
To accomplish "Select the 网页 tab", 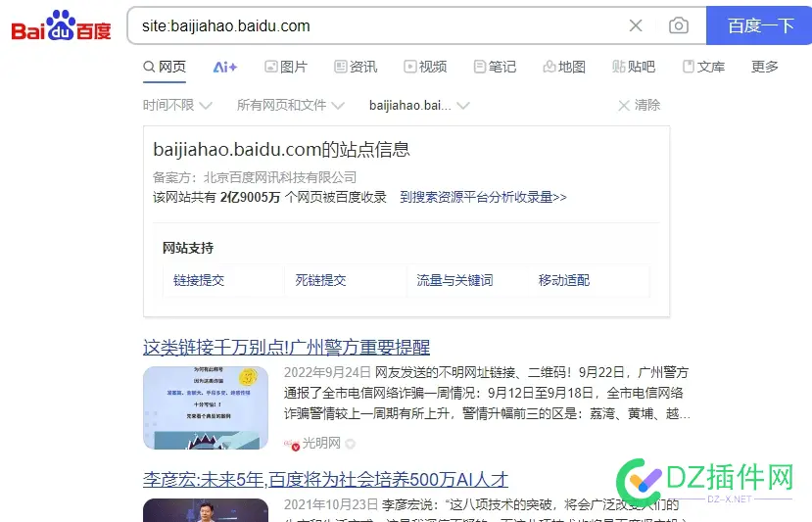I will [165, 67].
